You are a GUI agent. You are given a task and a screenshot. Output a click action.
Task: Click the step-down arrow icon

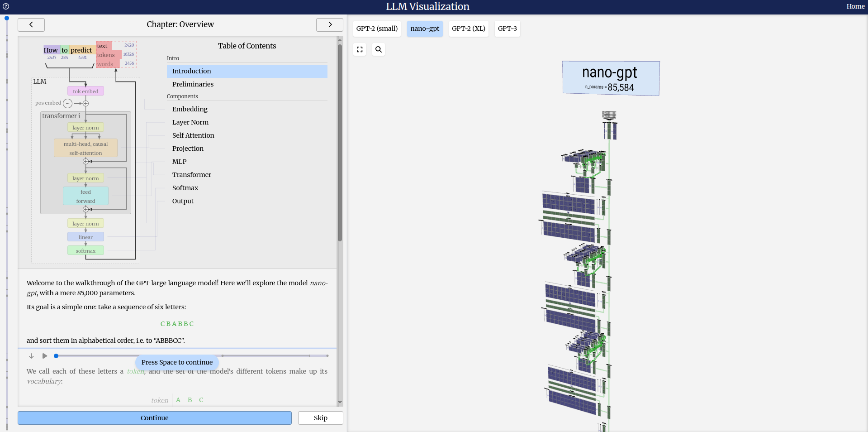click(x=31, y=356)
